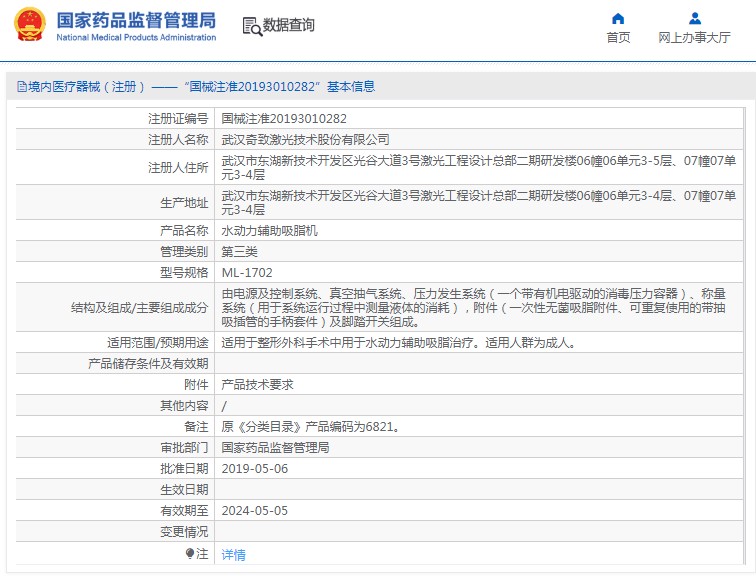Image resolution: width=756 pixels, height=576 pixels.
Task: Click the 网上办事大厅 text label
Action: pos(694,38)
